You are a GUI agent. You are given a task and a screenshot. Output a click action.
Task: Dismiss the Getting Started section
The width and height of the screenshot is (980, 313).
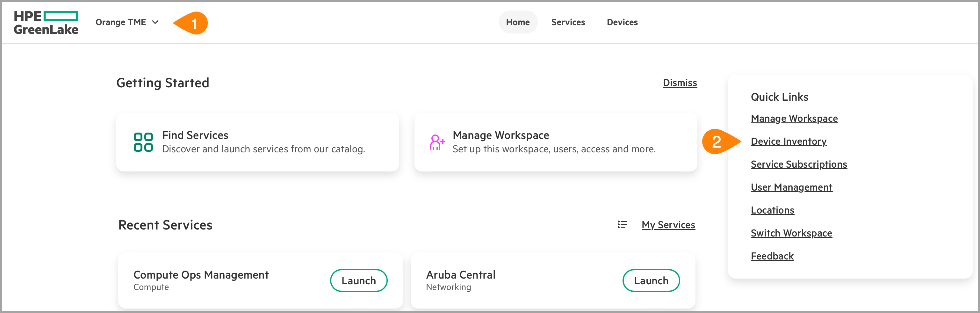tap(680, 83)
